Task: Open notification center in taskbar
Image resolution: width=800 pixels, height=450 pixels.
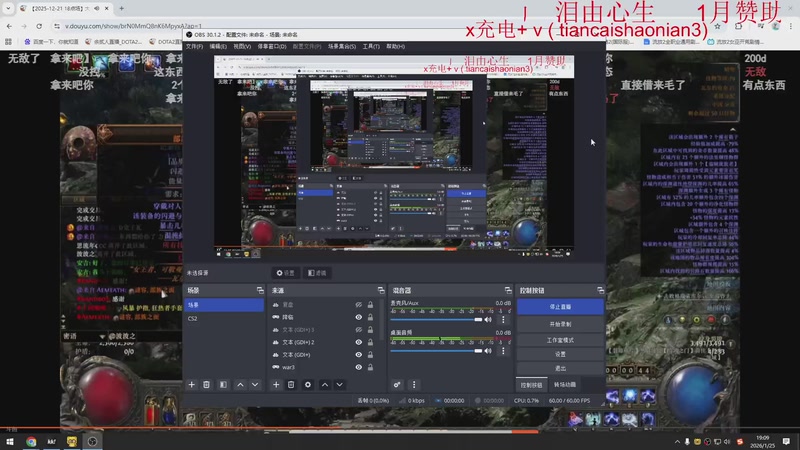Action: click(x=786, y=441)
